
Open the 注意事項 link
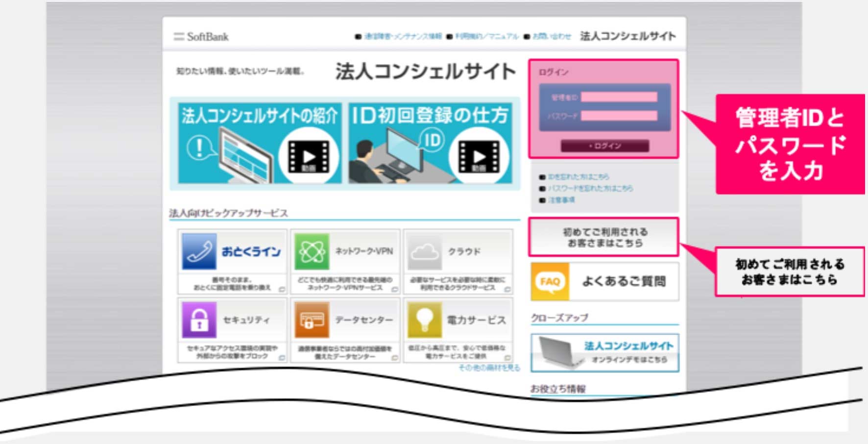[x=561, y=200]
